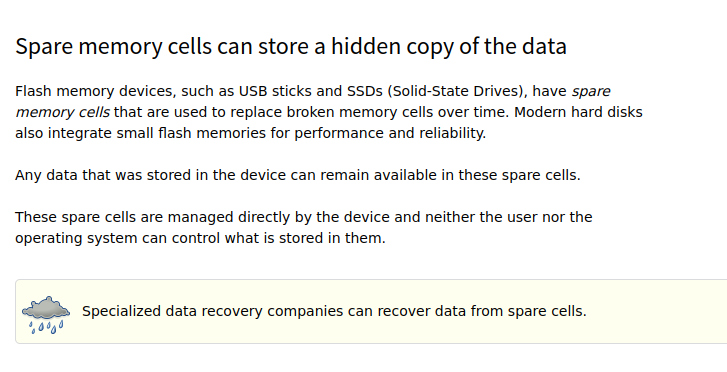Click the "(Solid-State Drives)" parenthetical text
The width and height of the screenshot is (727, 372).
click(x=457, y=91)
